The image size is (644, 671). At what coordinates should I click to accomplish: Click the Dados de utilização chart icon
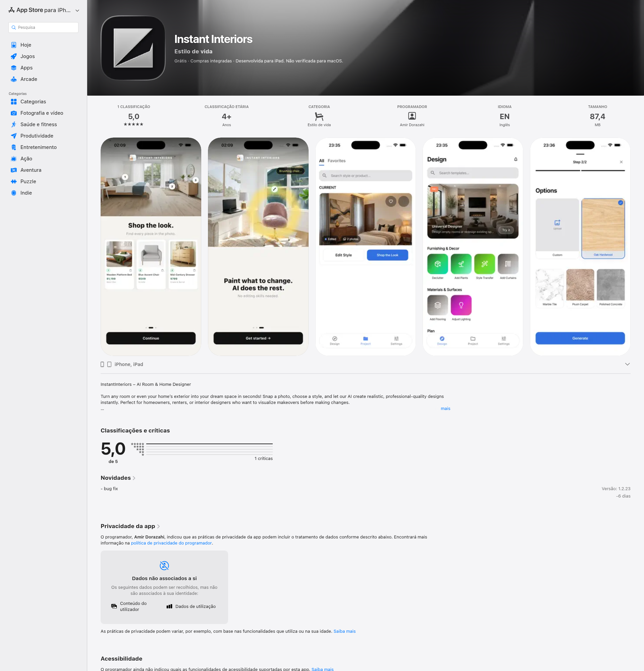[x=169, y=606]
